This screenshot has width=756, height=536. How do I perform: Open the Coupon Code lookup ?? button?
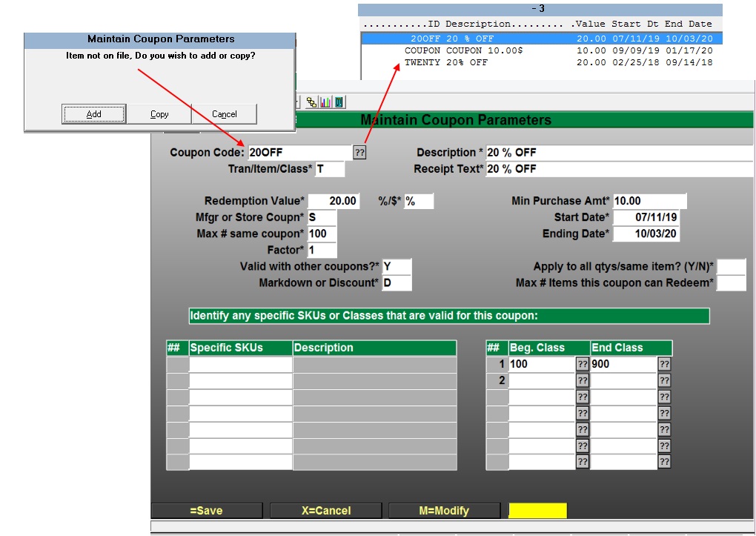click(359, 153)
